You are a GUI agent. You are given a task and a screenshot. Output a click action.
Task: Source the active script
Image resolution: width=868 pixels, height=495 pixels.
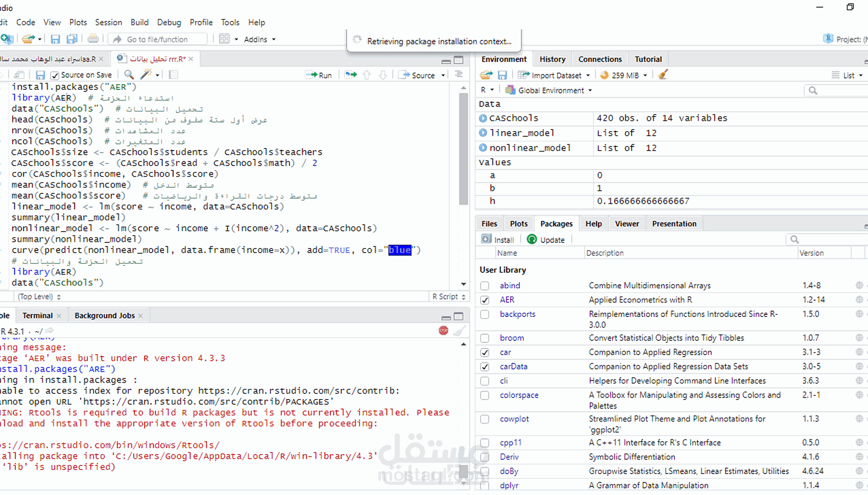point(417,75)
